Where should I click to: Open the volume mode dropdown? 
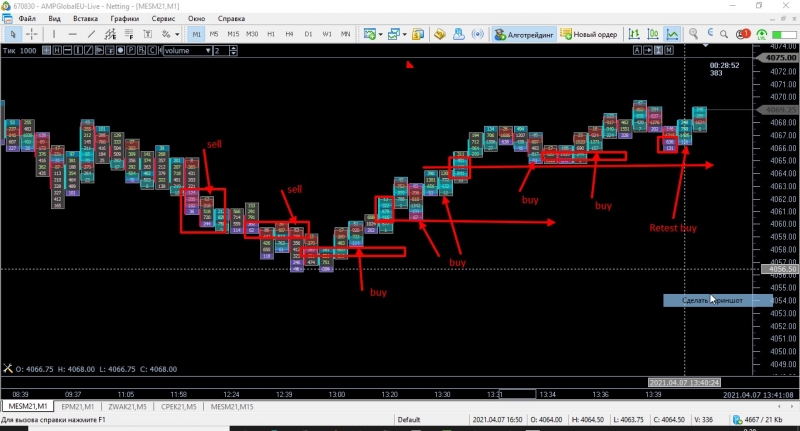pos(187,50)
